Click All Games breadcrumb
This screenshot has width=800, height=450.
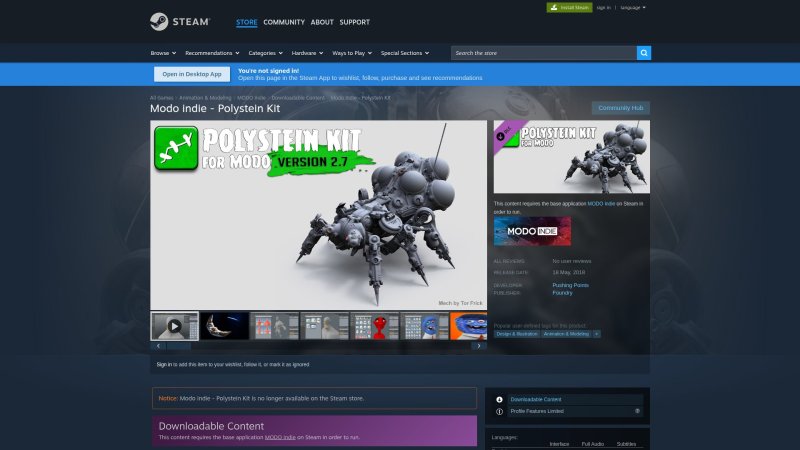point(162,98)
